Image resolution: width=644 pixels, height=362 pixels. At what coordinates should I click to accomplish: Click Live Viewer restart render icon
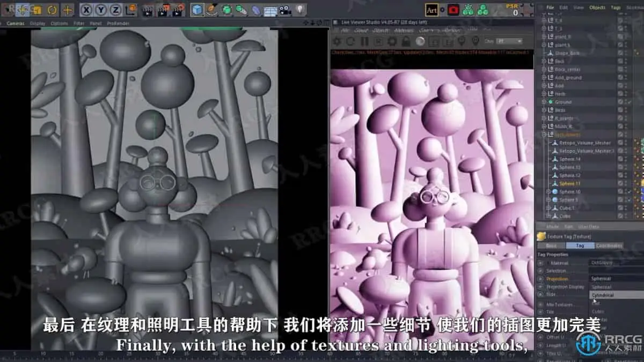[x=350, y=41]
